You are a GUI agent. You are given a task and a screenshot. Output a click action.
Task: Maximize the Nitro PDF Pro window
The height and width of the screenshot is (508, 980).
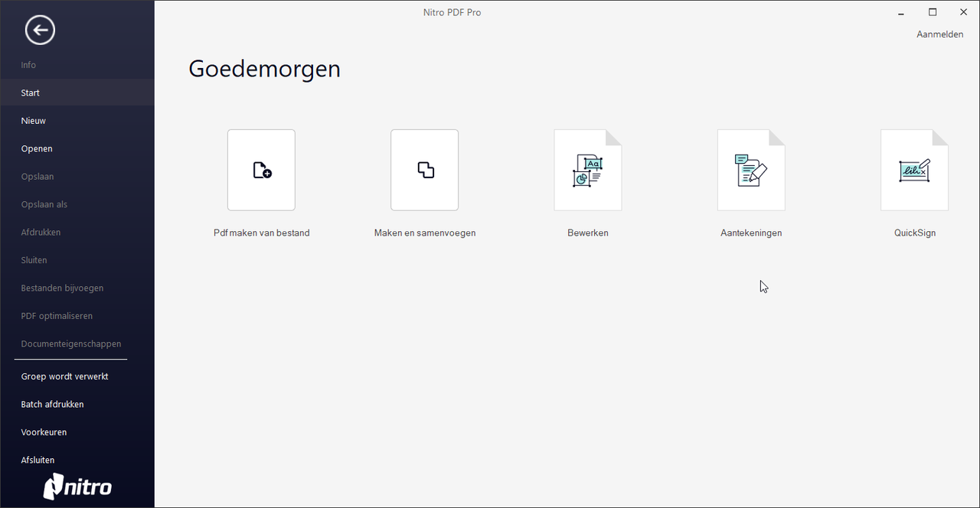click(933, 12)
